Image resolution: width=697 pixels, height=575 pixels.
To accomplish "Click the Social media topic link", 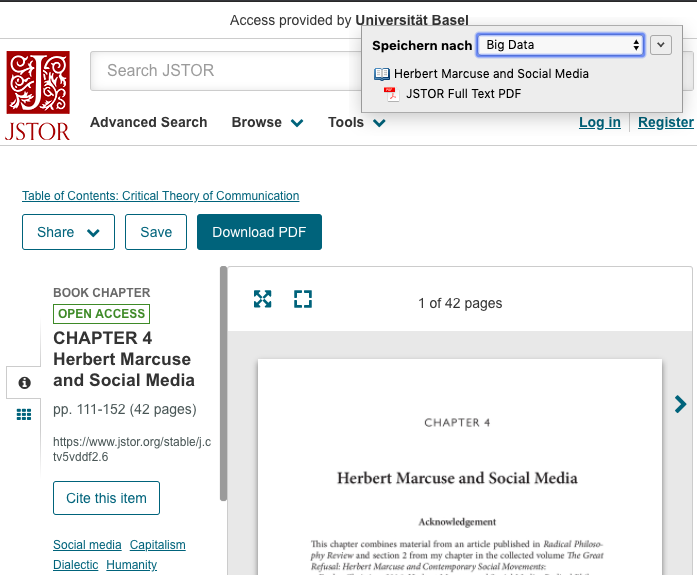I will click(x=87, y=545).
